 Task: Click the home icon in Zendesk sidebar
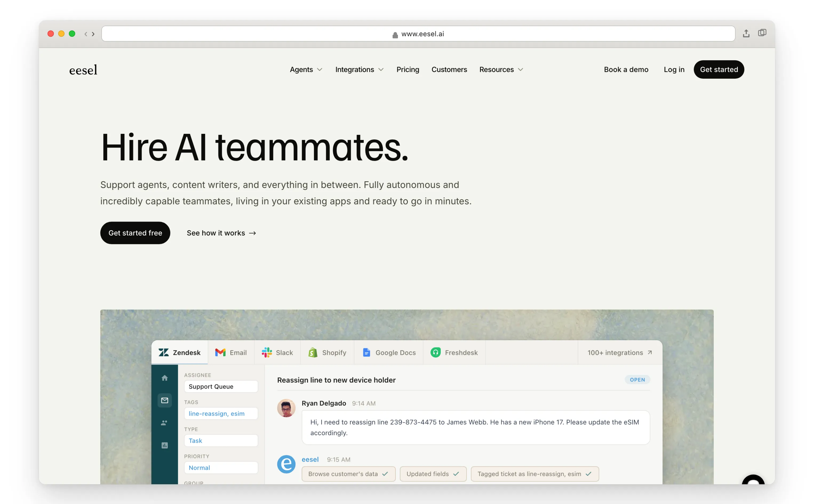tap(165, 378)
